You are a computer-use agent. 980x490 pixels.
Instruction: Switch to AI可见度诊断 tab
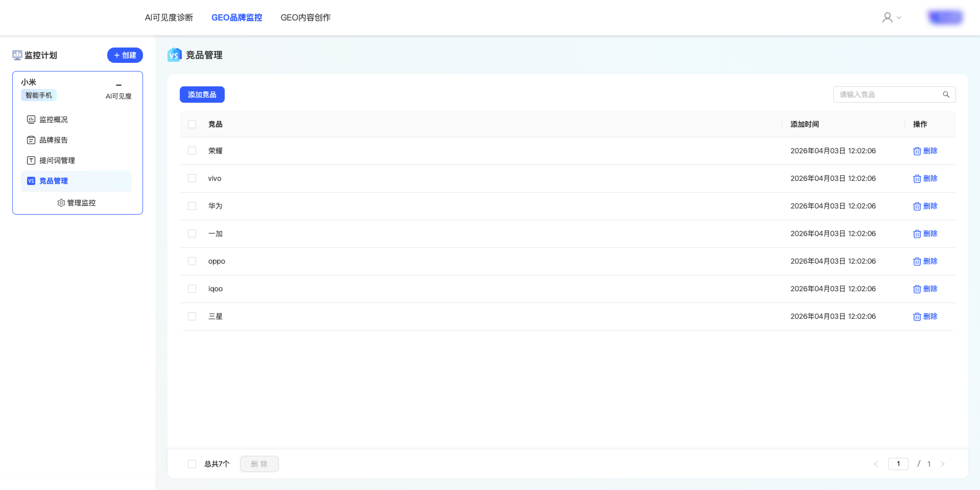(169, 18)
